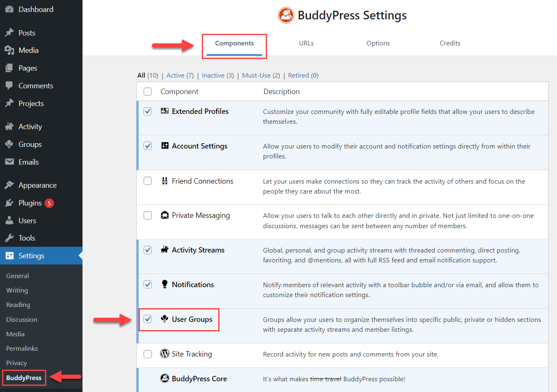Uncheck the Activity Streams checkbox
Image resolution: width=557 pixels, height=392 pixels.
coord(148,250)
